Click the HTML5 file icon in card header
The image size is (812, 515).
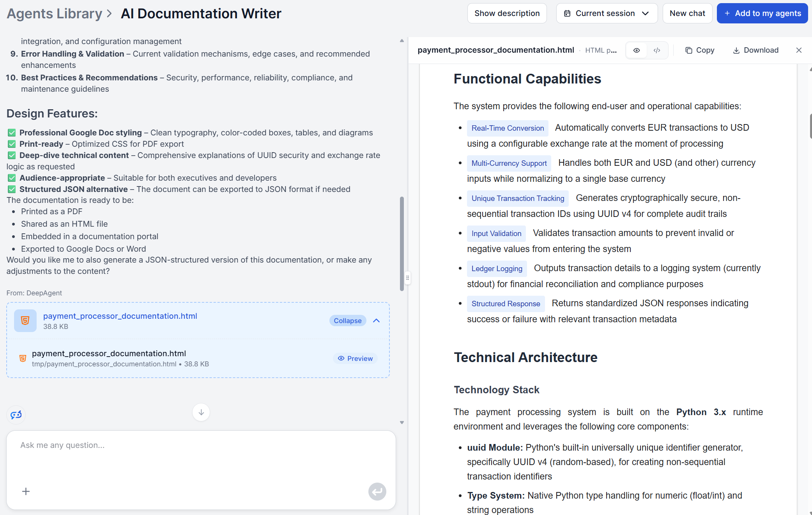point(25,321)
